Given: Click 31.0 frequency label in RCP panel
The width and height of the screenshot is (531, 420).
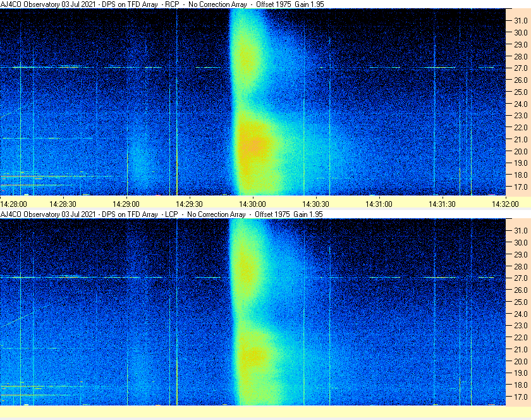Looking at the screenshot, I should (521, 21).
